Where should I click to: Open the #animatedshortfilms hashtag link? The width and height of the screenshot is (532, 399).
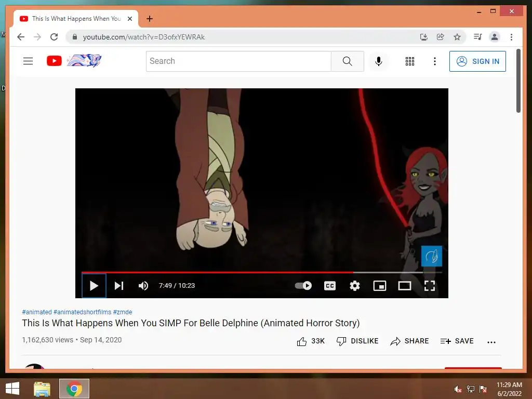pos(83,312)
